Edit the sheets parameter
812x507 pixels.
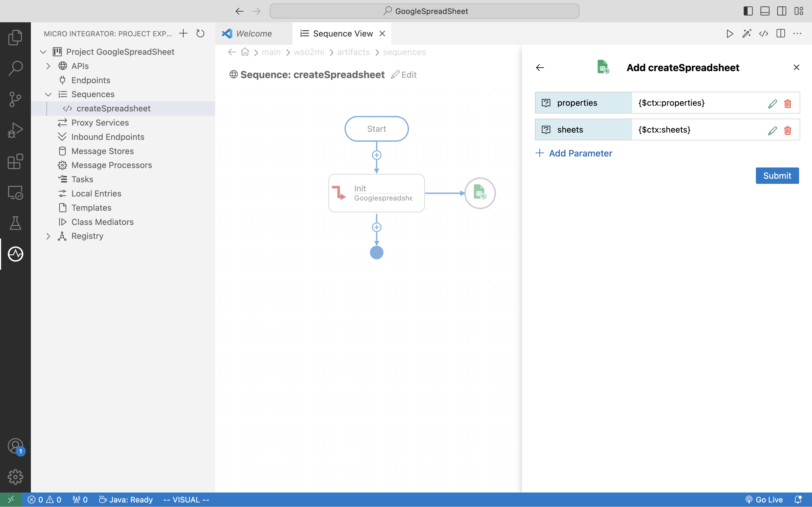coord(773,130)
